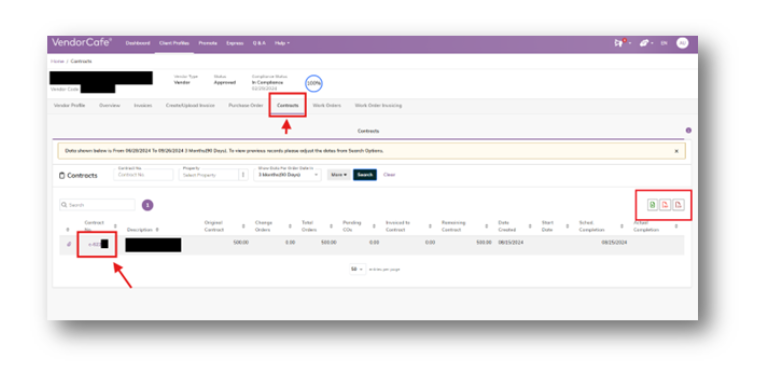Sort by Invoiced to Contract column
This screenshot has width=775, height=391.
coord(430,226)
